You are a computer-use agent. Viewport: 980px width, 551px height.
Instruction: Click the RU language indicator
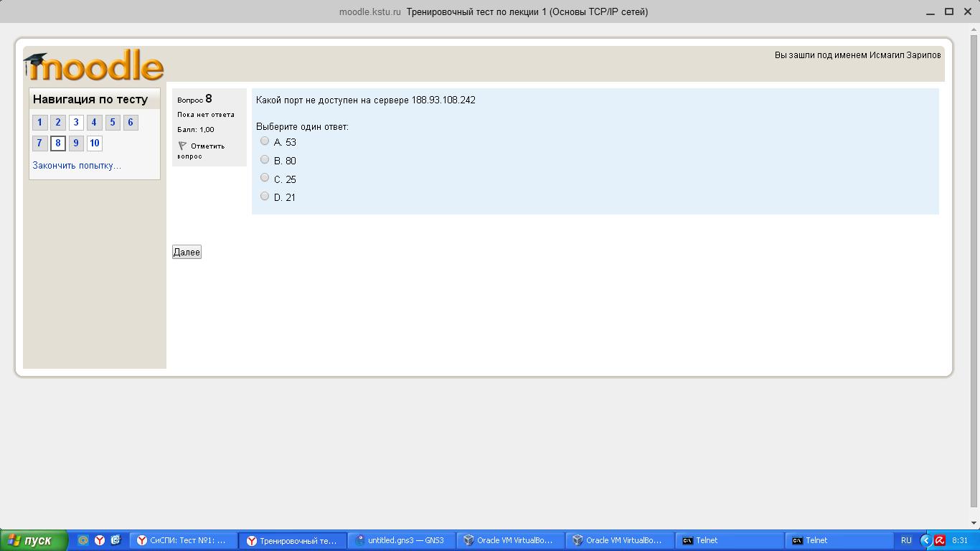click(906, 540)
